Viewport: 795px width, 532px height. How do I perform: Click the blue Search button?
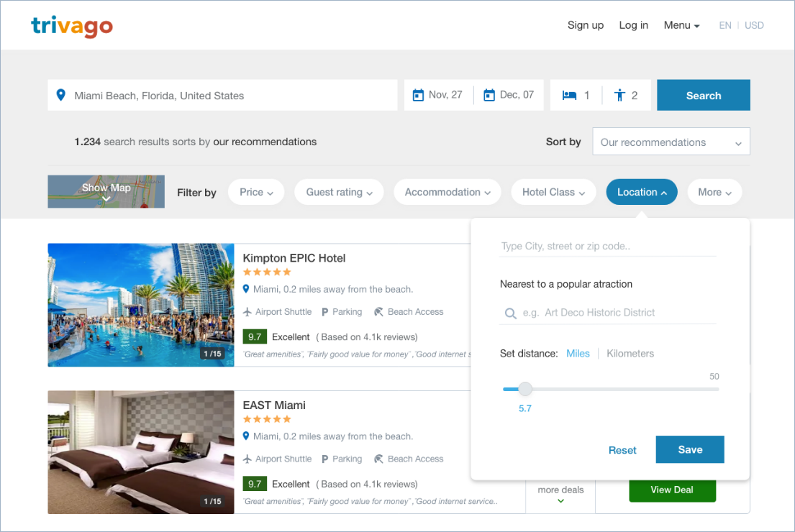pyautogui.click(x=703, y=95)
